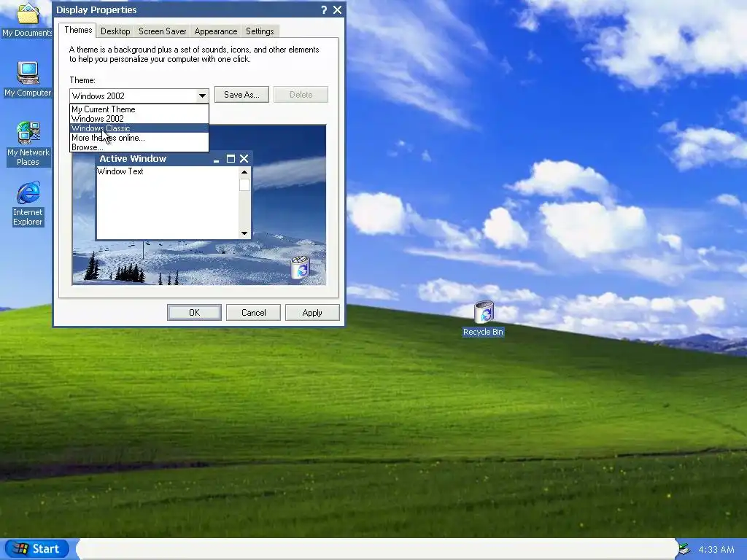Viewport: 747px width, 560px height.
Task: Switch to the Themes tab
Action: (78, 30)
